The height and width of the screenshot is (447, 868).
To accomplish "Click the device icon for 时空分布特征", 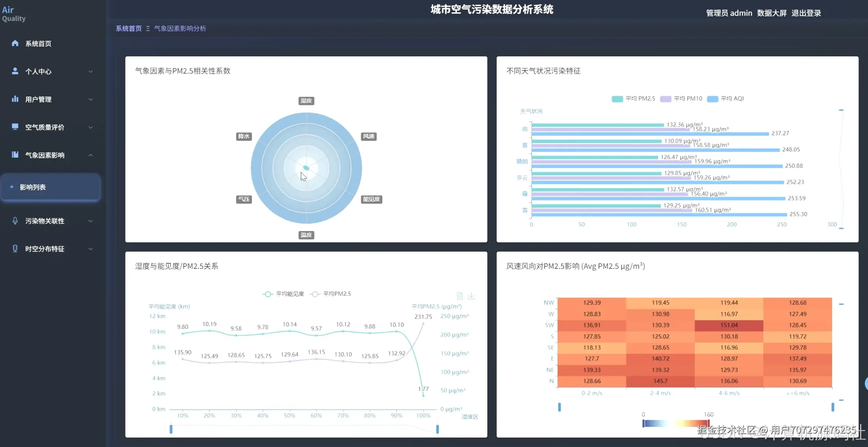I will pyautogui.click(x=15, y=249).
